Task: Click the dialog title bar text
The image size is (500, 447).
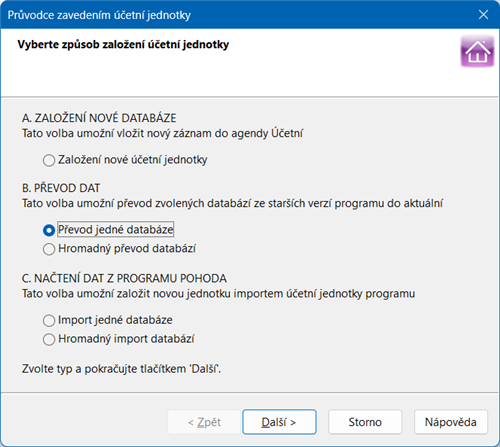Action: pos(99,15)
